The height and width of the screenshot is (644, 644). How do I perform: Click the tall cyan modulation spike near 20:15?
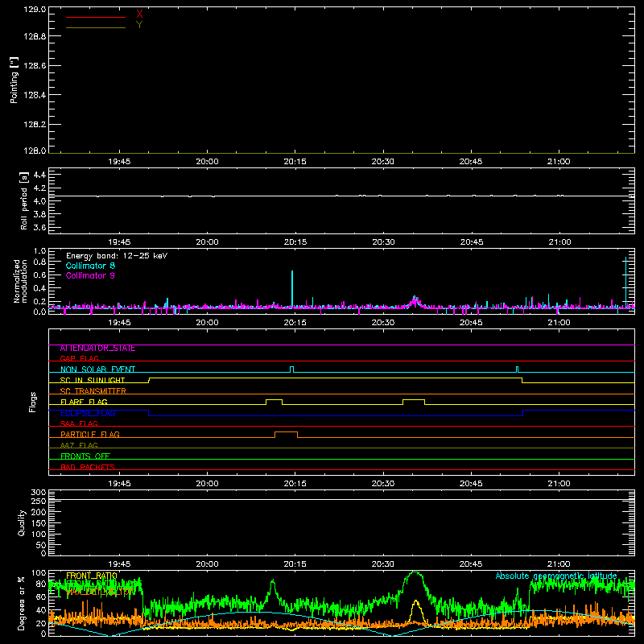tap(292, 287)
